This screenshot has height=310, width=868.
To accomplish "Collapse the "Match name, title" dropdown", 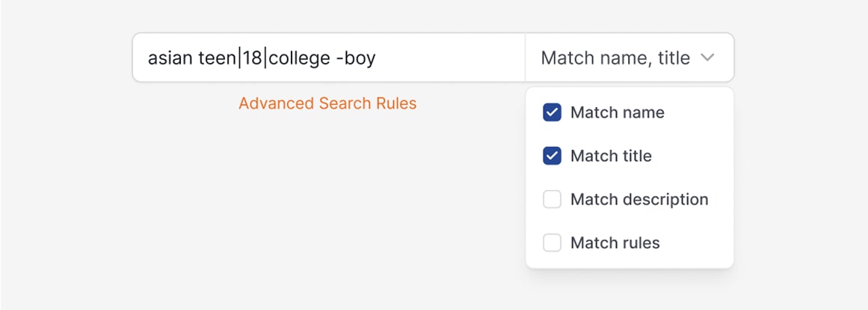I will pyautogui.click(x=630, y=58).
